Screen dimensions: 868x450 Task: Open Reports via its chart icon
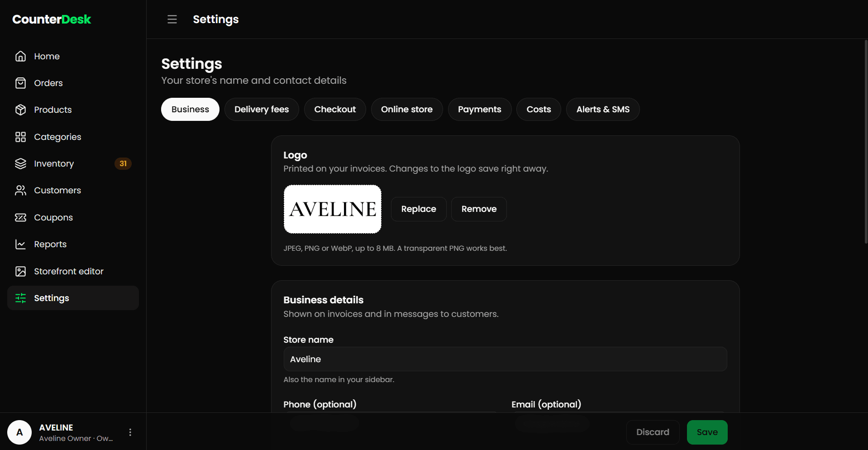pos(20,244)
